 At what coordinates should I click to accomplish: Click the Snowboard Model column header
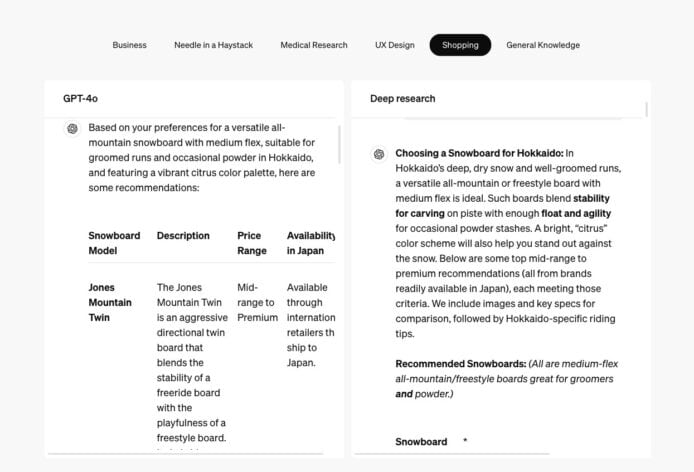pyautogui.click(x=115, y=243)
